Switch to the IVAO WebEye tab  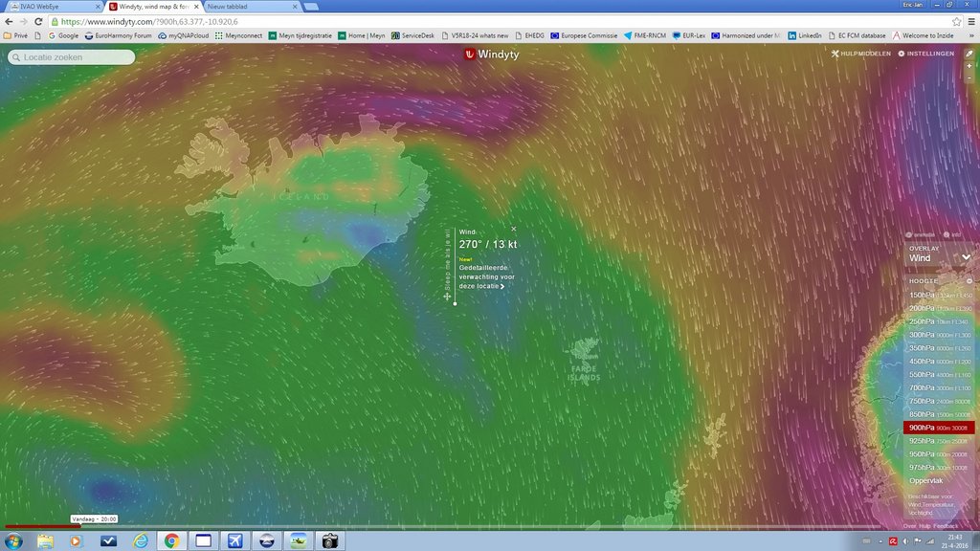click(48, 6)
